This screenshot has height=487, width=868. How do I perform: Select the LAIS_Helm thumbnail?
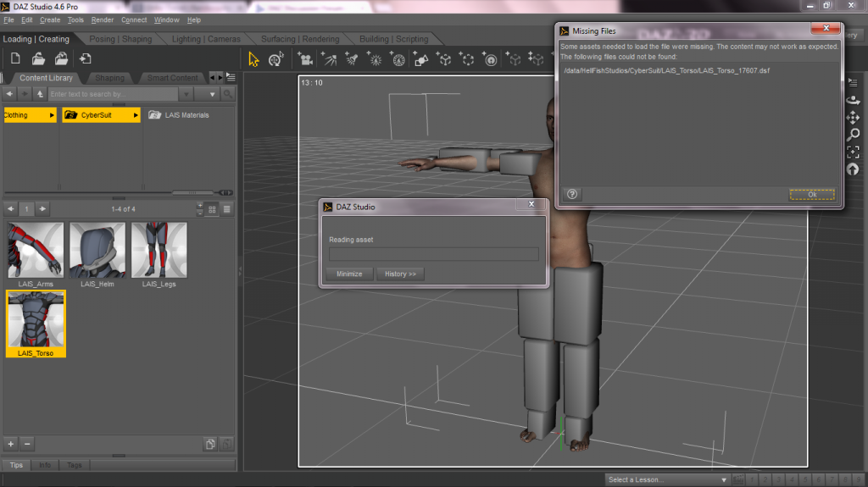coord(97,251)
